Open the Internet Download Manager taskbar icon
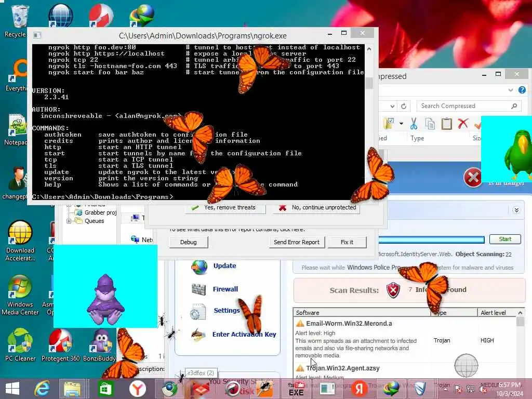 pos(391,389)
